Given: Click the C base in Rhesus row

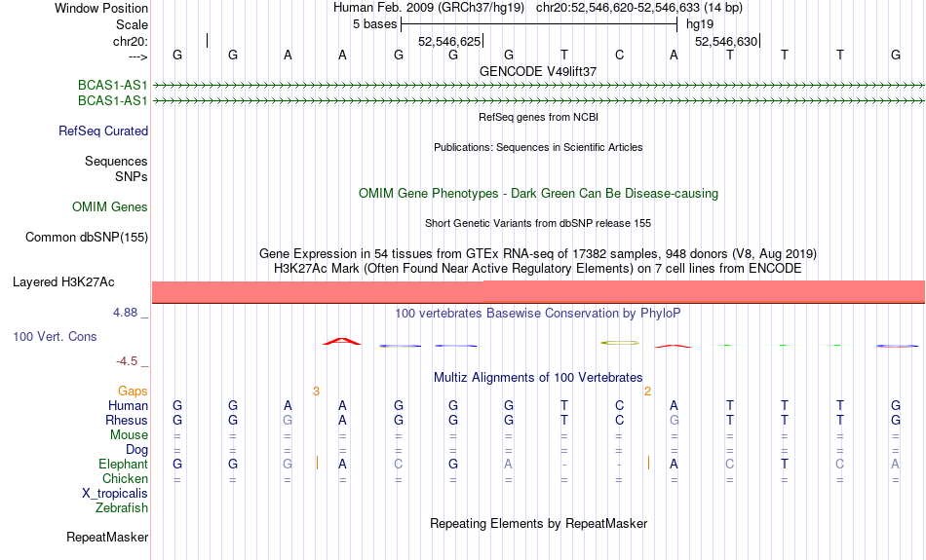Looking at the screenshot, I should click(619, 420).
